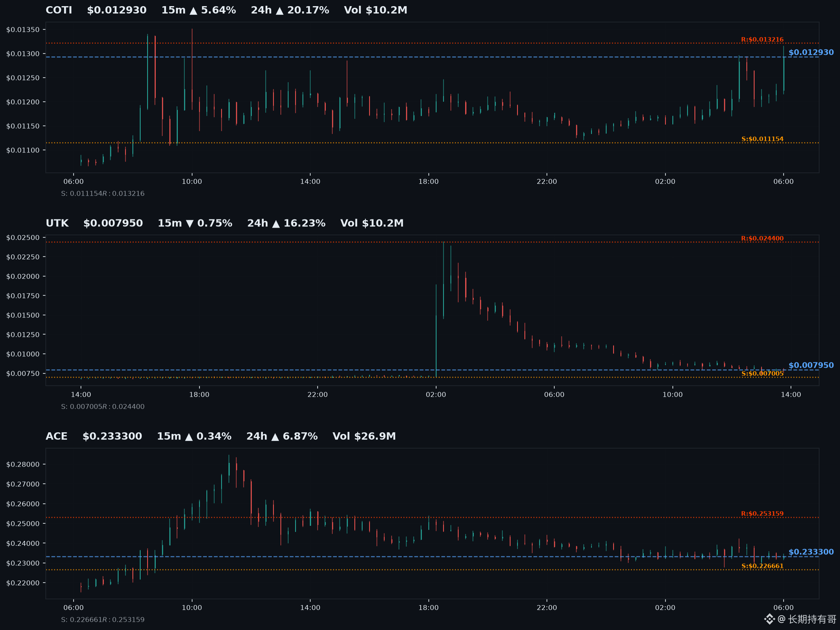
Task: Click $0.24000 on ACE price axis
Action: point(23,544)
